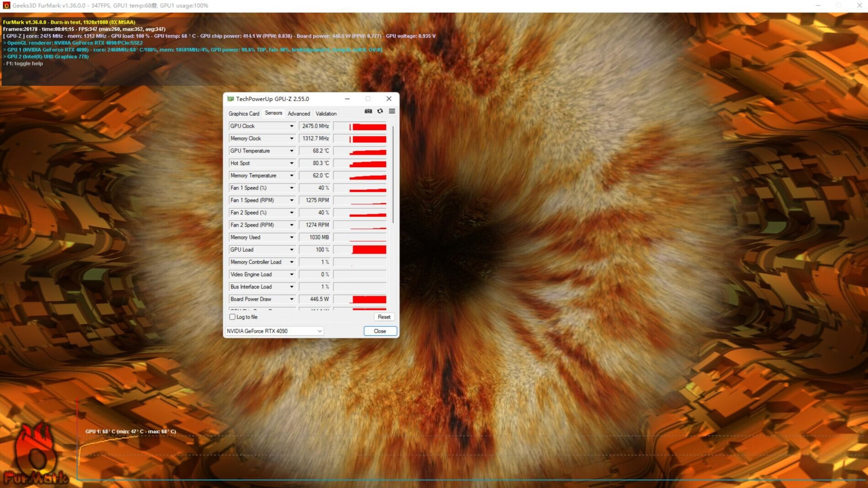This screenshot has width=868, height=488.
Task: Click the 446.5 W Board Power Draw value
Action: pos(315,299)
